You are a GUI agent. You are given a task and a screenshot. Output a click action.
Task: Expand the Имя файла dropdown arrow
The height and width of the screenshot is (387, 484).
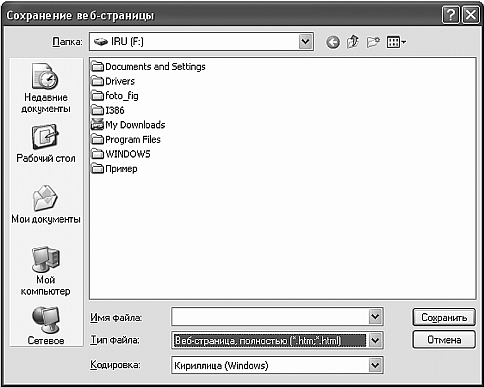click(x=375, y=316)
